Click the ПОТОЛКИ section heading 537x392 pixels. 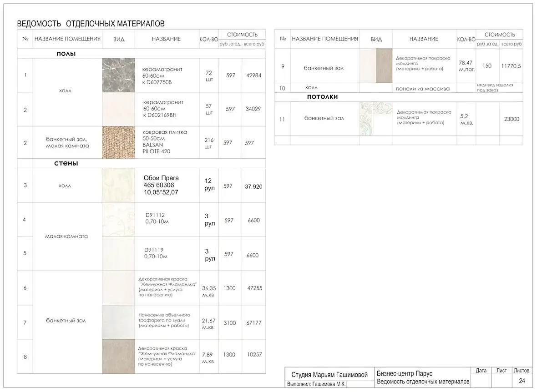(x=322, y=97)
